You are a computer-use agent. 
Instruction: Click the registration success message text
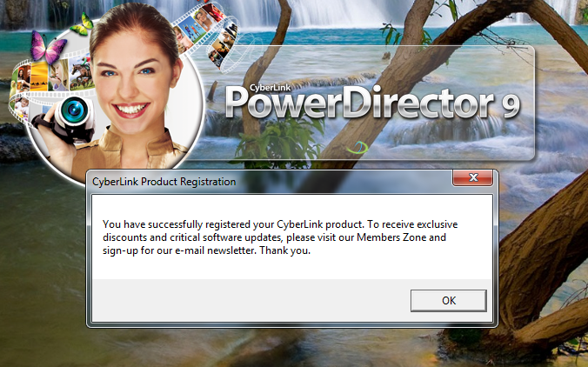[x=280, y=237]
